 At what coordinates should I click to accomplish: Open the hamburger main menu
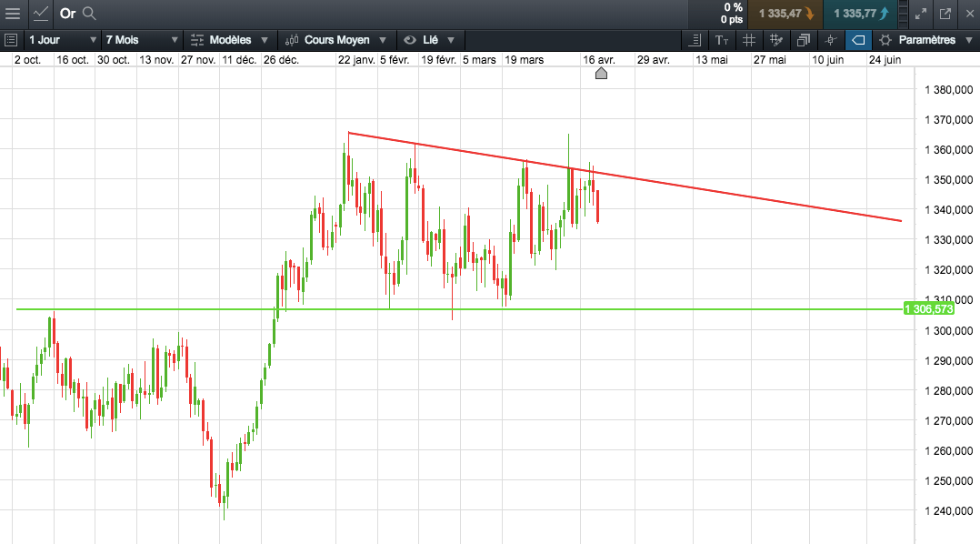click(x=13, y=13)
